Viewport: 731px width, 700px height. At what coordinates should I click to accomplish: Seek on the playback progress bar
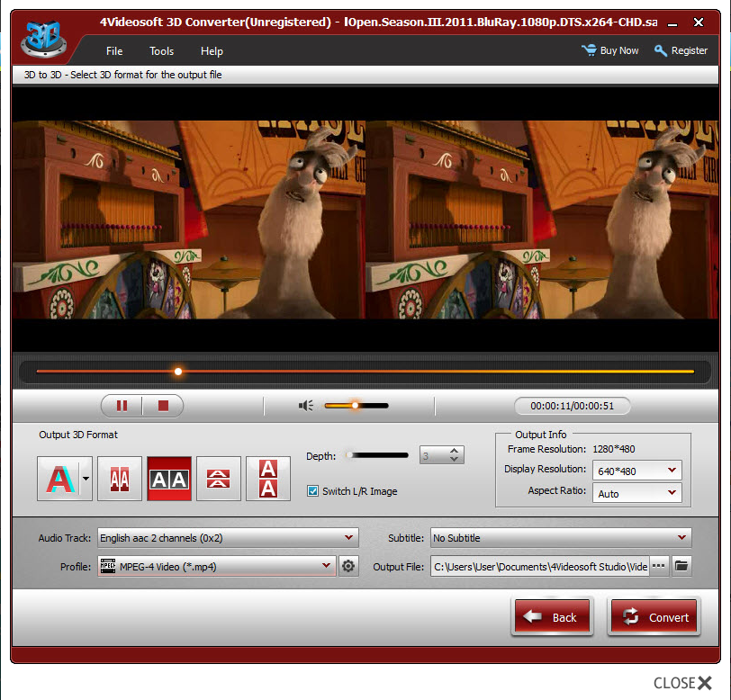pyautogui.click(x=365, y=372)
